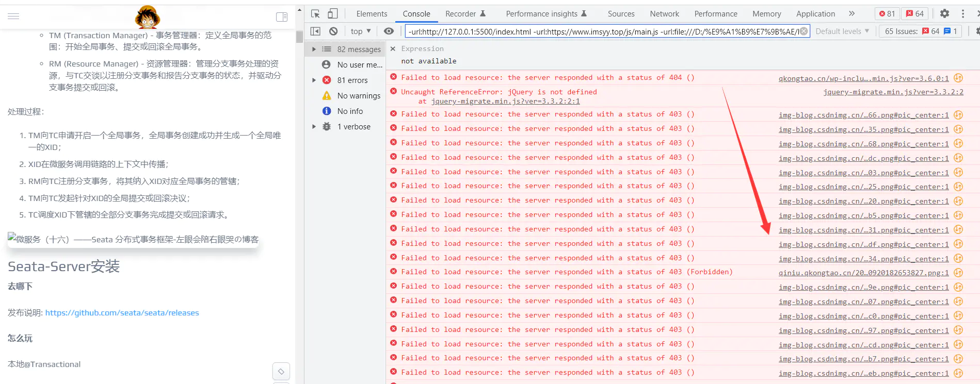Open the seata releases GitHub link
This screenshot has height=384, width=980.
(x=122, y=313)
